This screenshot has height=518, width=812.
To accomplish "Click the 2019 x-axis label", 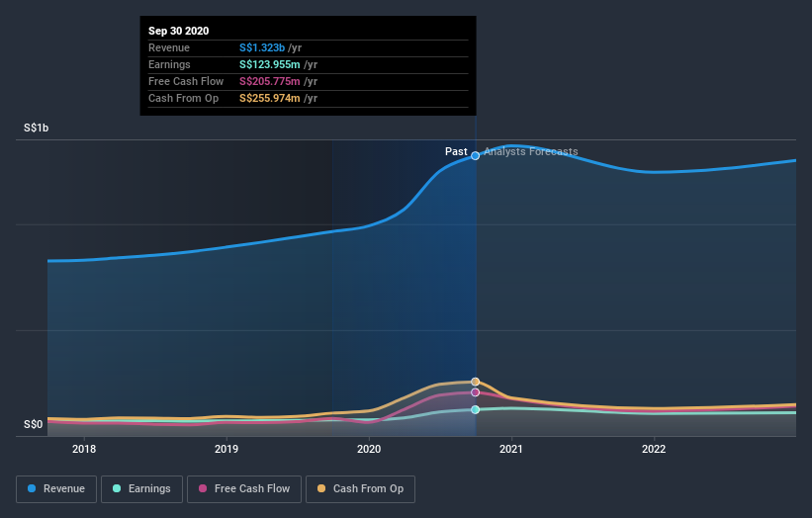I will (x=226, y=449).
